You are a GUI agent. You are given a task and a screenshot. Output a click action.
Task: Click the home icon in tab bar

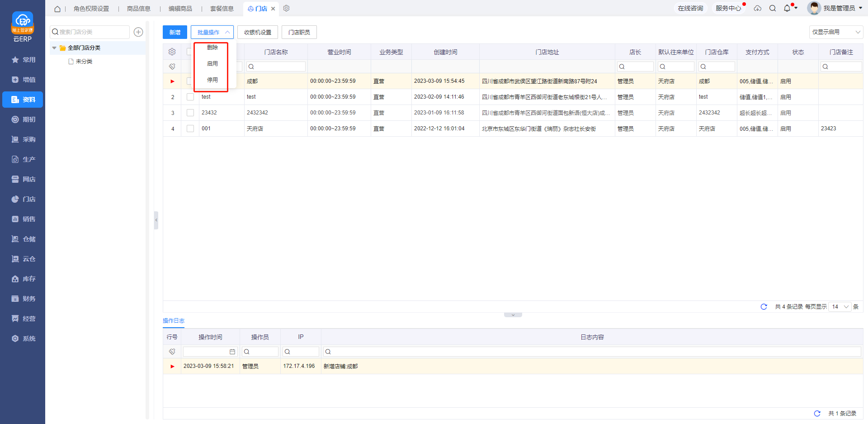pos(57,9)
